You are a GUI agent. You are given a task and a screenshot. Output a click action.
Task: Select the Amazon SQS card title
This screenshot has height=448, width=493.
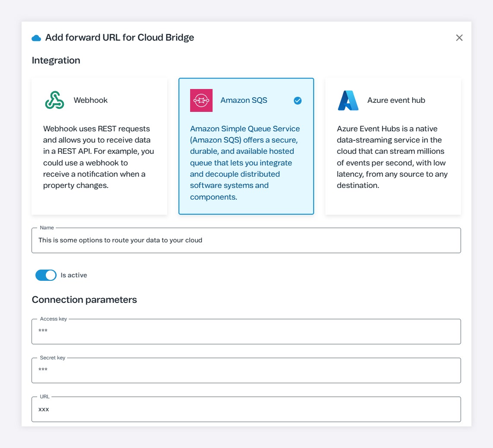[x=244, y=100]
